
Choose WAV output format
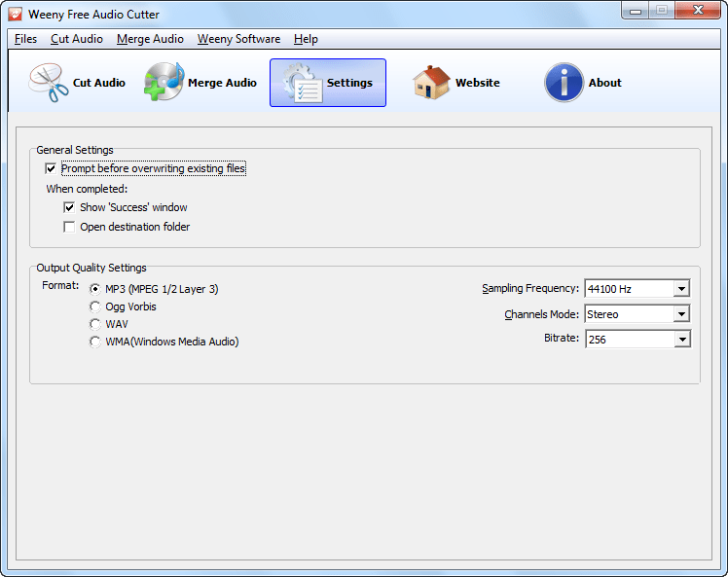[94, 324]
